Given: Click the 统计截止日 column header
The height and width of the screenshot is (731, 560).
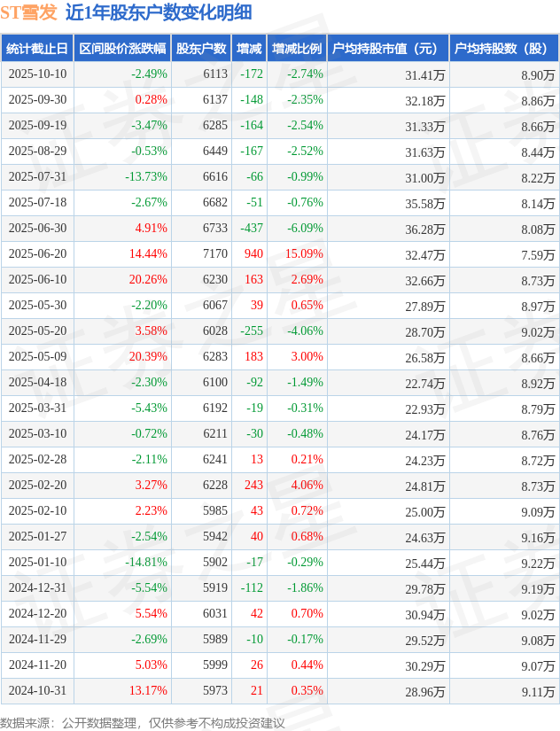Looking at the screenshot, I should 36,49.
